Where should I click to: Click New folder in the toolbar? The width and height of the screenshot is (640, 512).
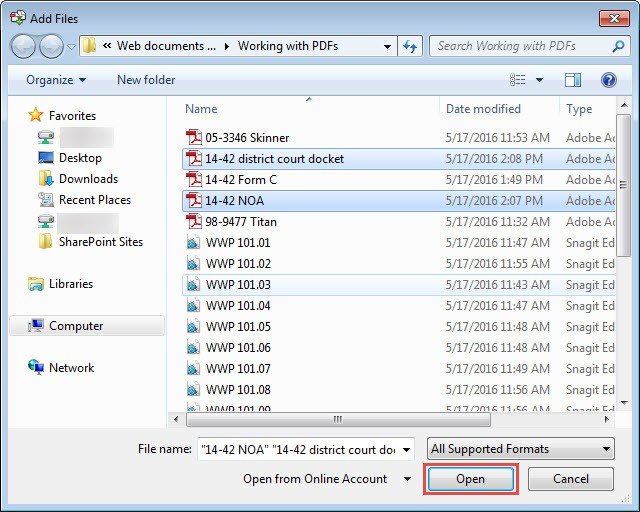click(x=146, y=80)
